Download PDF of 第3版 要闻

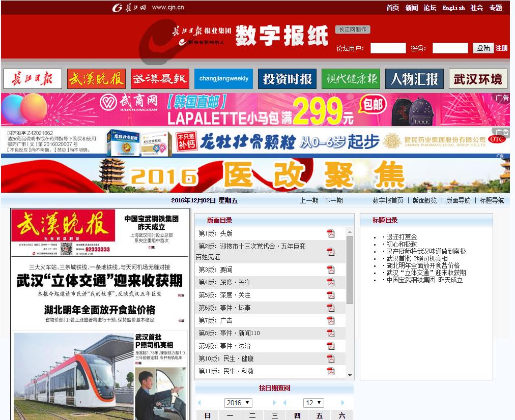point(331,269)
